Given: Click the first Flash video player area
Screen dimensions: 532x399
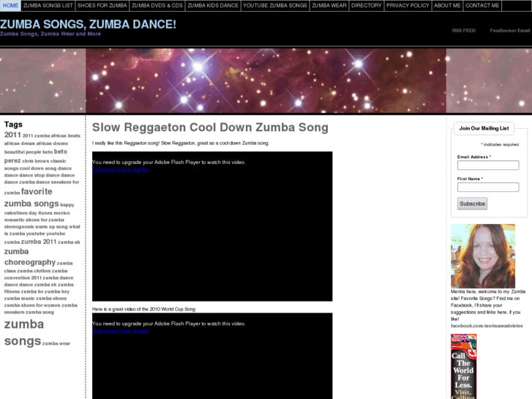Looking at the screenshot, I should click(212, 226).
